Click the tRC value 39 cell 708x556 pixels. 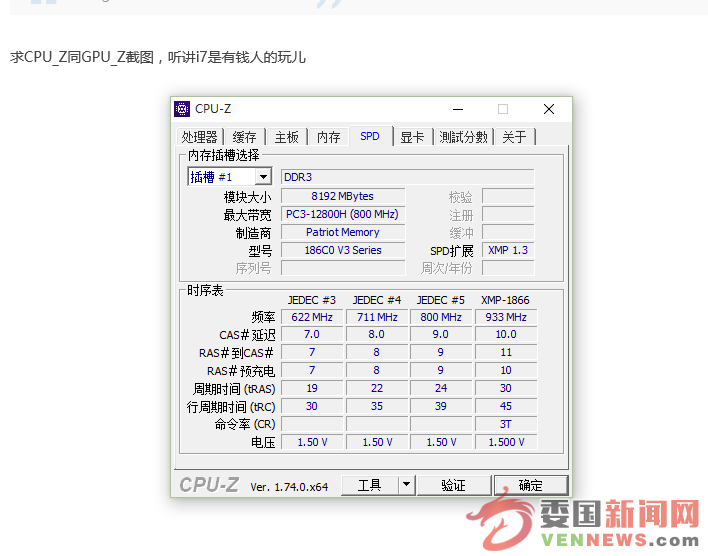click(441, 406)
